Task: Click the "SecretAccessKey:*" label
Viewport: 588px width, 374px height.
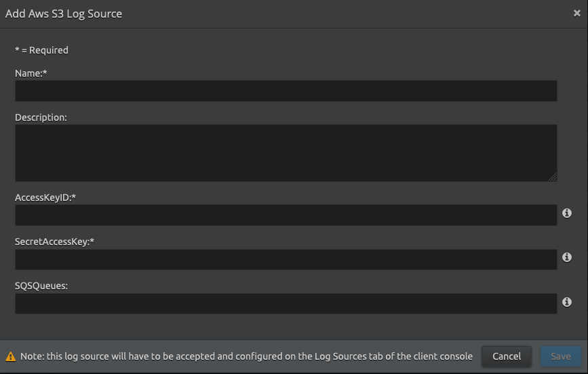Action: pos(54,242)
